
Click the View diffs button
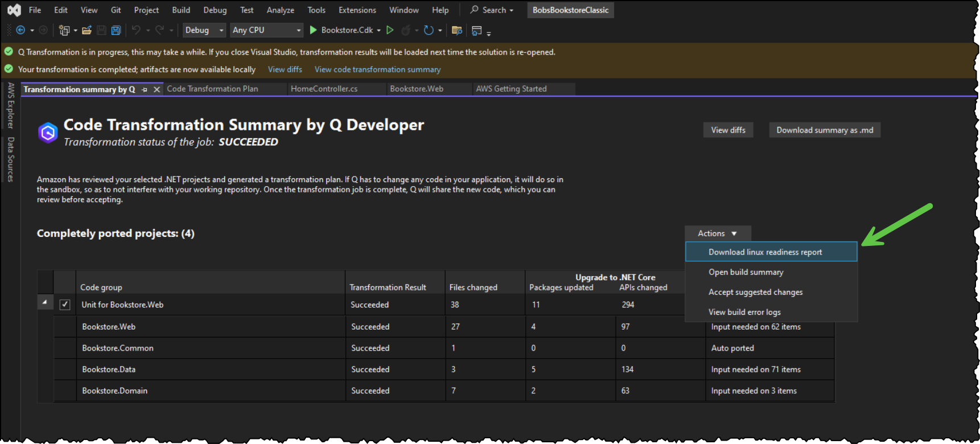click(x=728, y=130)
